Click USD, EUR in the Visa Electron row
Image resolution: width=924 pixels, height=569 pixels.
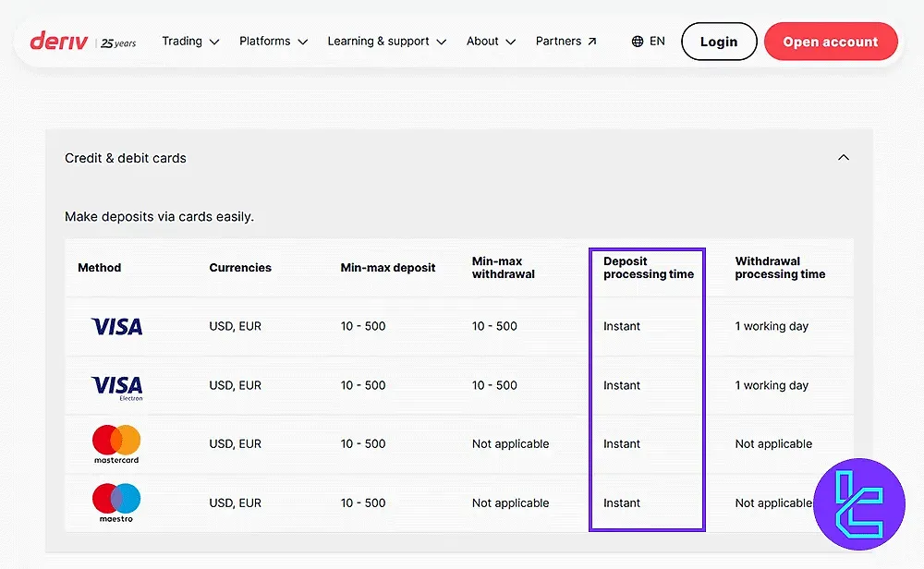235,385
